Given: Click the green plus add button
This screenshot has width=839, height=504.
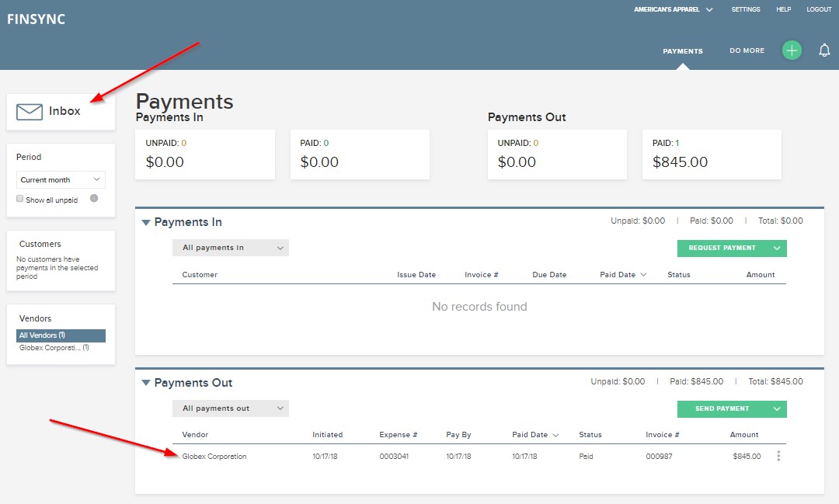Looking at the screenshot, I should (792, 50).
